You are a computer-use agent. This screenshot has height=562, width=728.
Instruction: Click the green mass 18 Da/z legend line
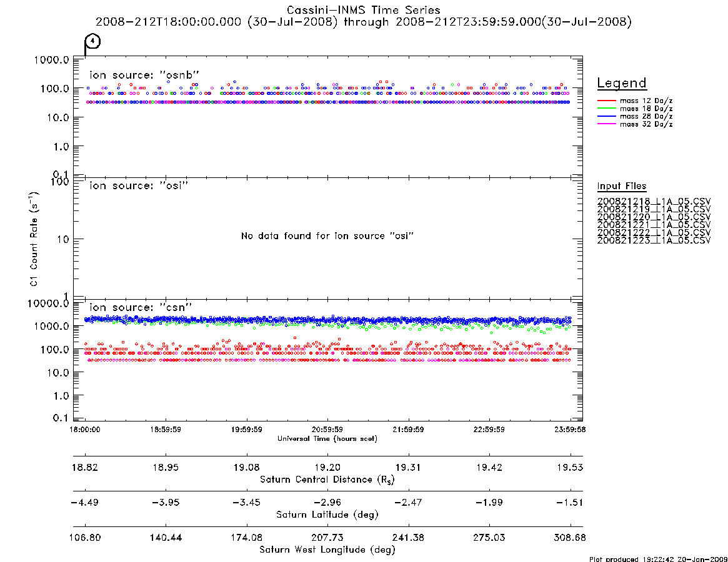click(606, 108)
